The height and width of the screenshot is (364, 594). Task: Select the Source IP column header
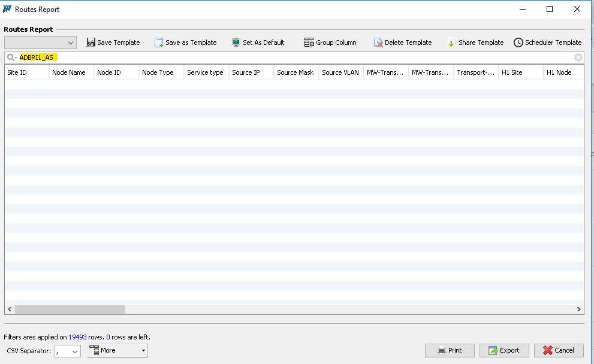point(251,72)
